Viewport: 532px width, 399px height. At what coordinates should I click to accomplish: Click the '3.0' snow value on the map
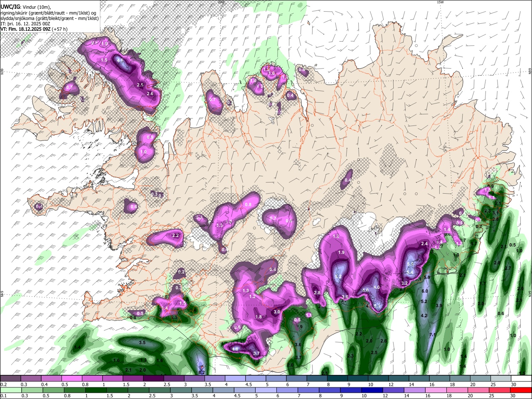coord(277,312)
